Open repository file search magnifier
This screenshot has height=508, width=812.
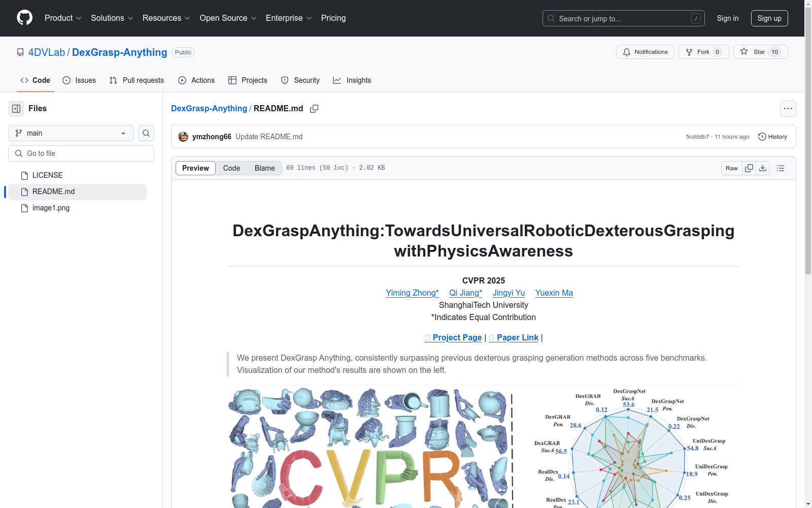coord(146,133)
